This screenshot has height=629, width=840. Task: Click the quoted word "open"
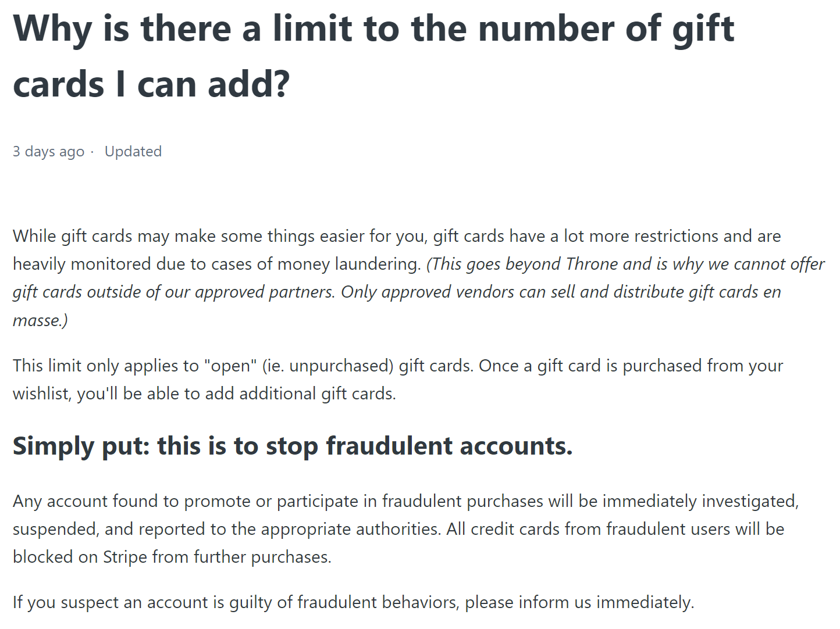pyautogui.click(x=230, y=366)
